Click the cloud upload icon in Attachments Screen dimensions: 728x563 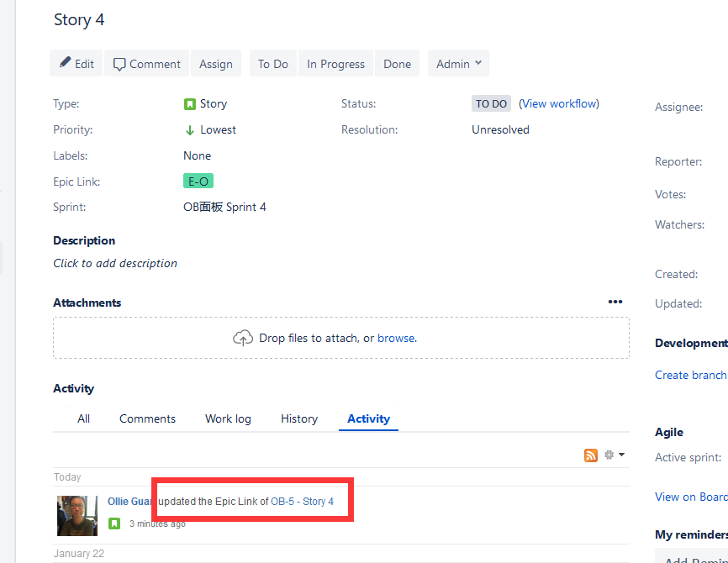[243, 337]
